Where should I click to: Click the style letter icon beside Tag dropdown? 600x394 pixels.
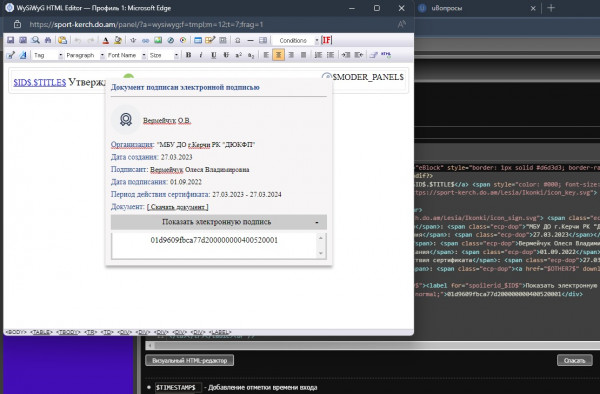(23, 55)
